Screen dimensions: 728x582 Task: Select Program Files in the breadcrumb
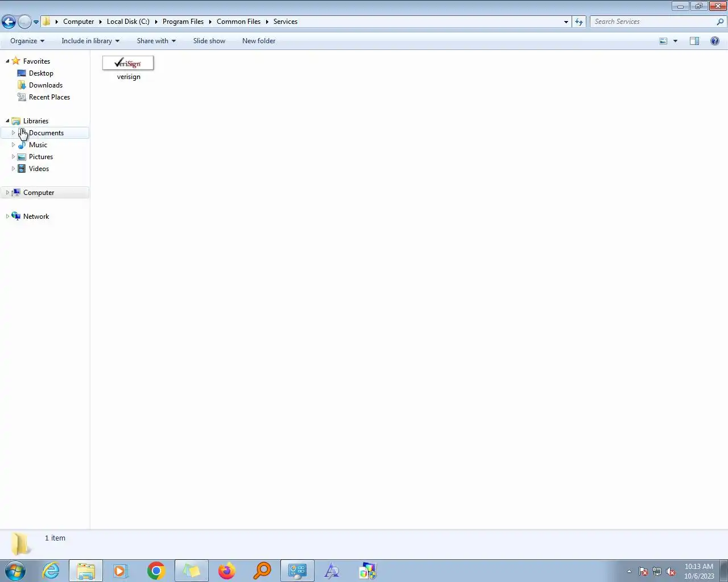tap(183, 22)
